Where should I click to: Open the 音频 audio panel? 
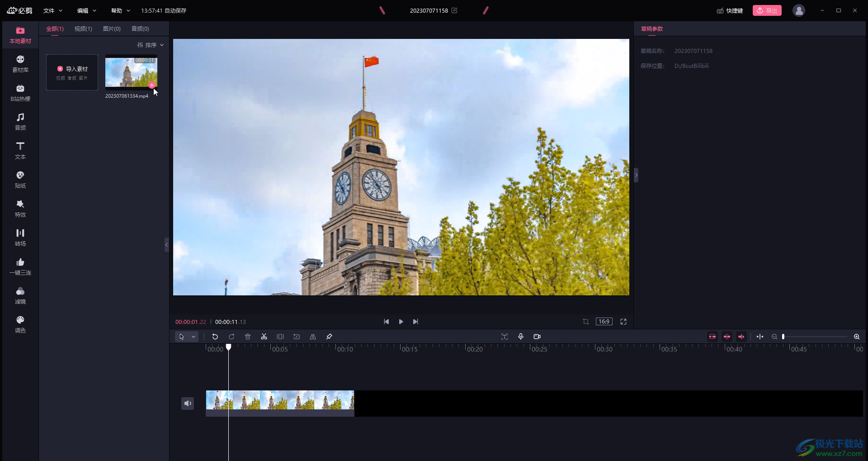(20, 122)
